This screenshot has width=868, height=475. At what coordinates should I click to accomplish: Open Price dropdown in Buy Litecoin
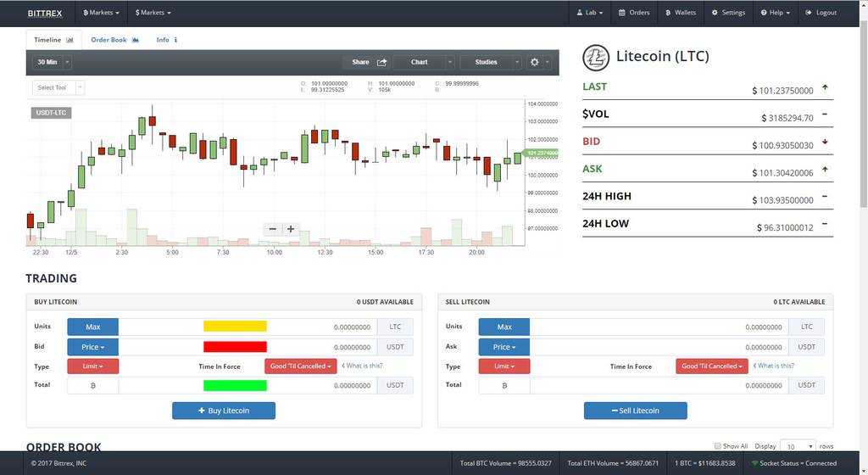[x=93, y=347]
